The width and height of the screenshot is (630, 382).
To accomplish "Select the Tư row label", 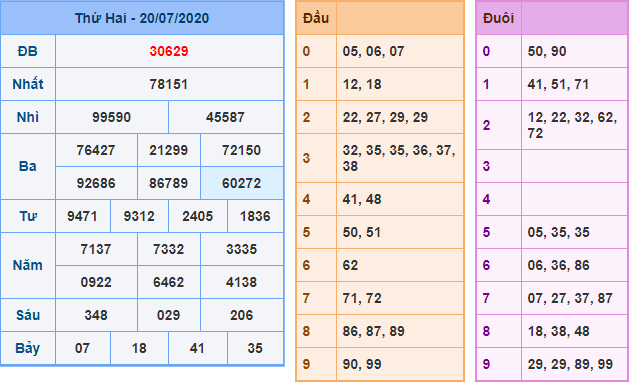I will pos(28,216).
